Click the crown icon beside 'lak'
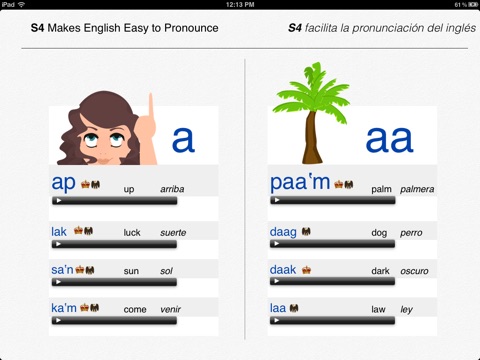Viewport: 480px width, 360px height. (x=79, y=230)
